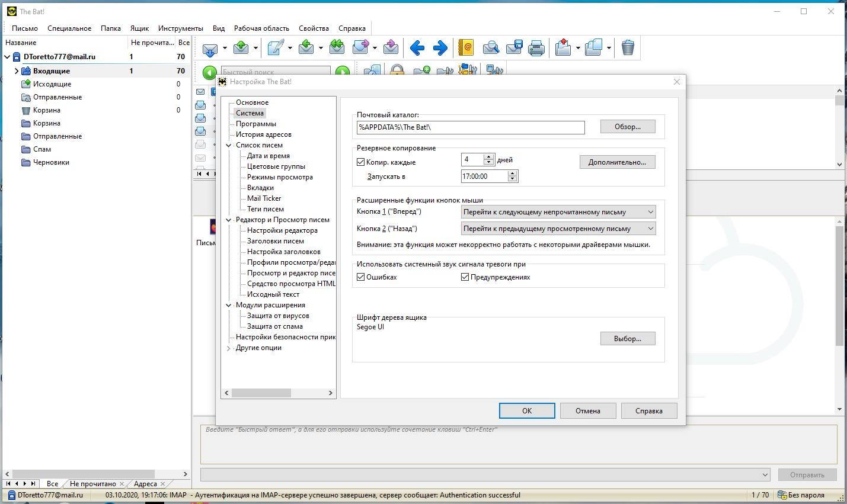Viewport: 847px width, 504px height.
Task: Delete message with the trash bin icon
Action: click(628, 47)
